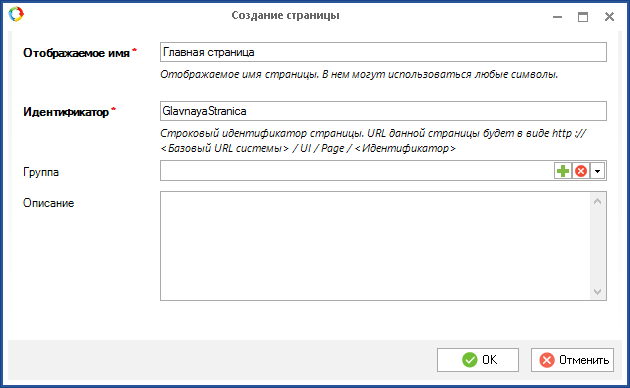
Task: Click the Идентификатор label
Action: (x=66, y=112)
